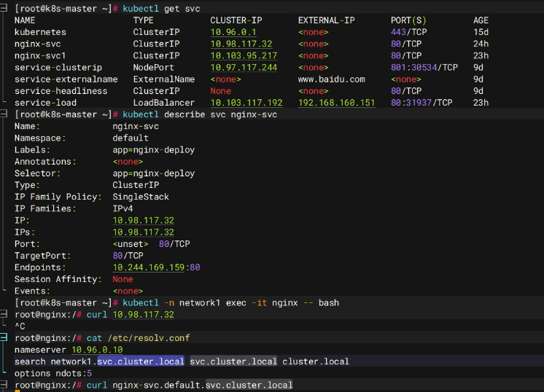
Task: Select the '80/TCP' TargetPort value
Action: click(128, 256)
